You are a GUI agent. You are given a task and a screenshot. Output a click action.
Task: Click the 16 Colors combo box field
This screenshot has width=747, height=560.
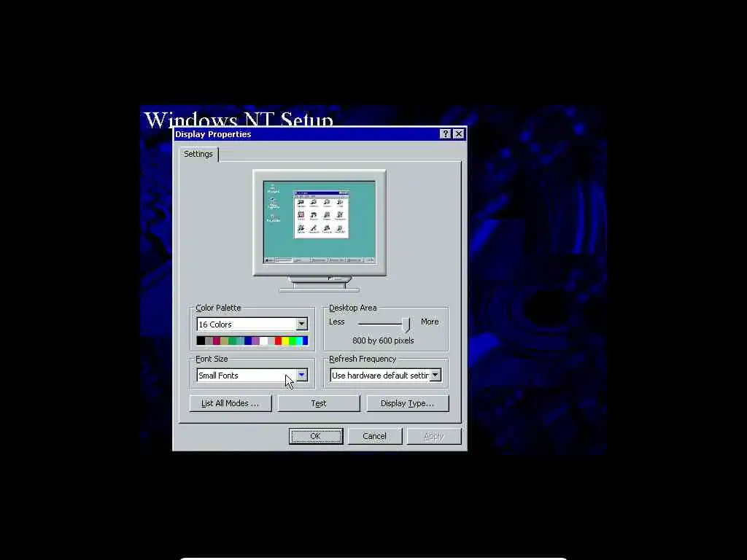(x=252, y=324)
